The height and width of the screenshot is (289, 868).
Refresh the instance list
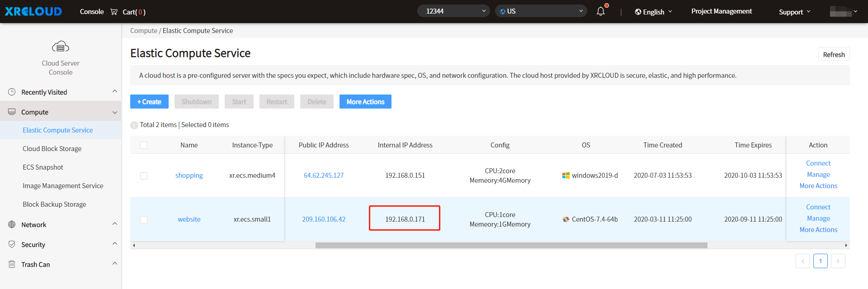[834, 54]
